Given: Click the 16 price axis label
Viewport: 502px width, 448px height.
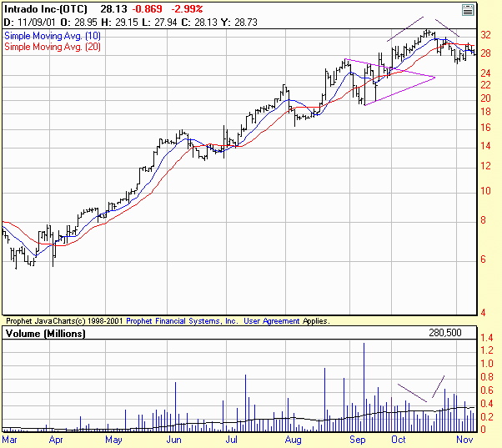Looking at the screenshot, I should click(485, 128).
